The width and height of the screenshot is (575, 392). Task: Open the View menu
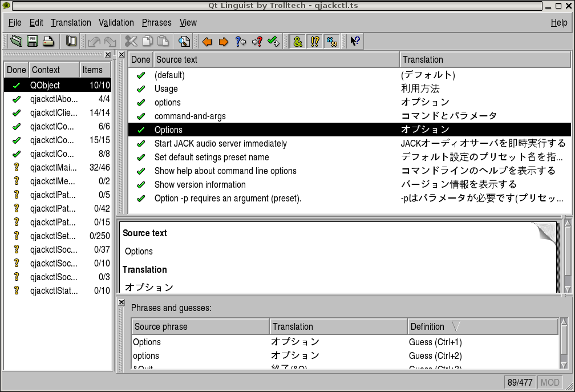[188, 23]
